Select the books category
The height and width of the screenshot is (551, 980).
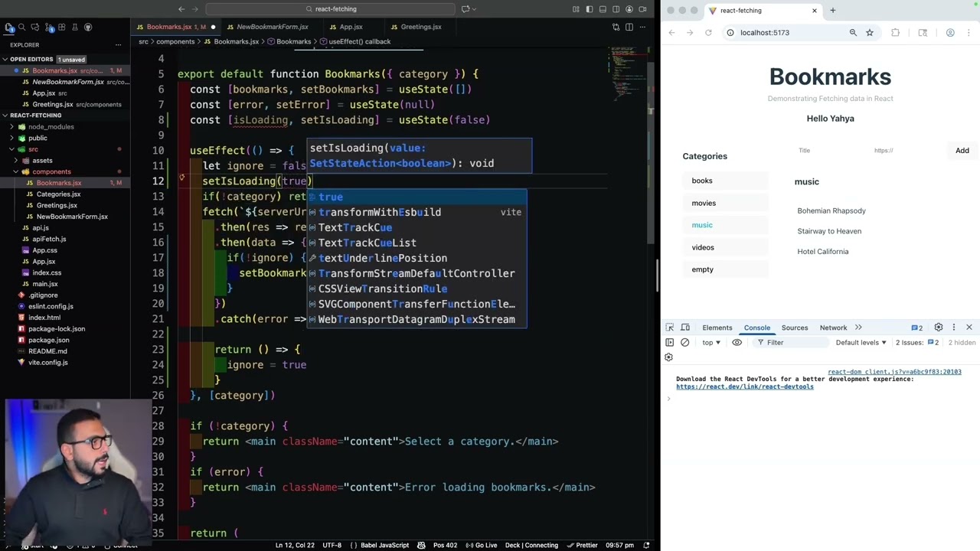coord(725,181)
